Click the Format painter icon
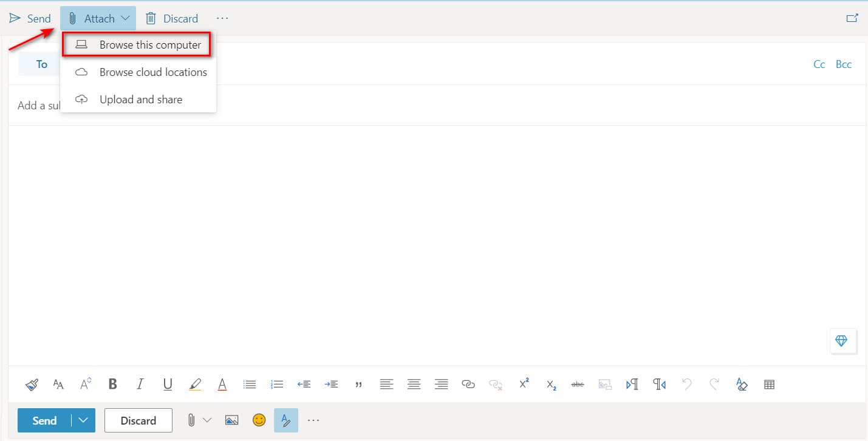 (32, 385)
